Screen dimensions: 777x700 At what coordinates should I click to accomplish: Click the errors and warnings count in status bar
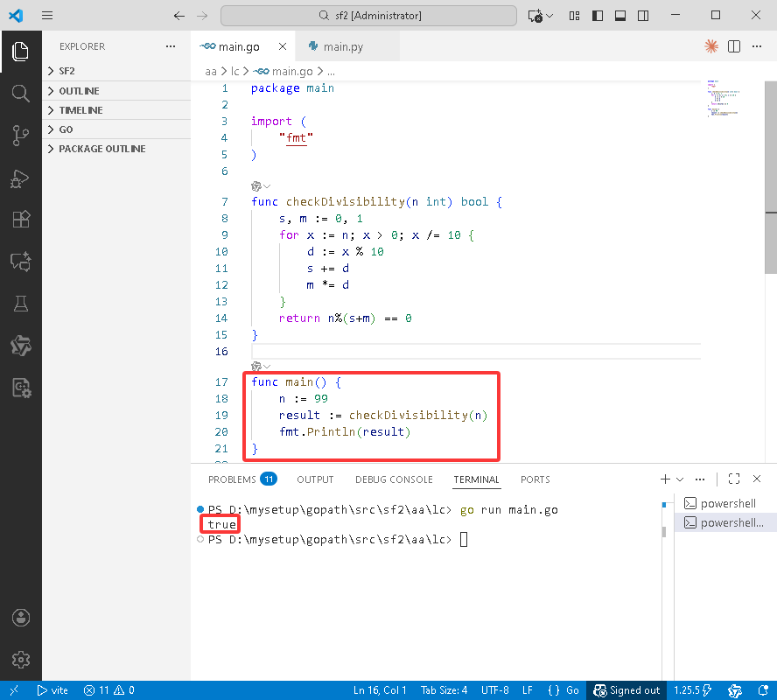click(x=109, y=690)
